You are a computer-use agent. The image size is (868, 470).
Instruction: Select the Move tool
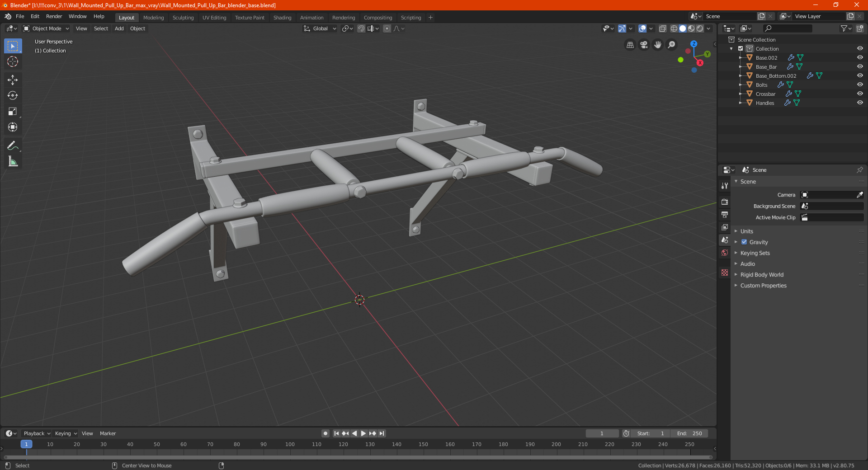tap(13, 80)
